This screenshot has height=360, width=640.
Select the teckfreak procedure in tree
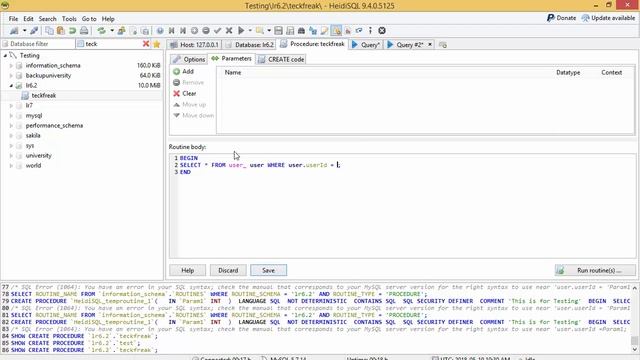click(44, 96)
